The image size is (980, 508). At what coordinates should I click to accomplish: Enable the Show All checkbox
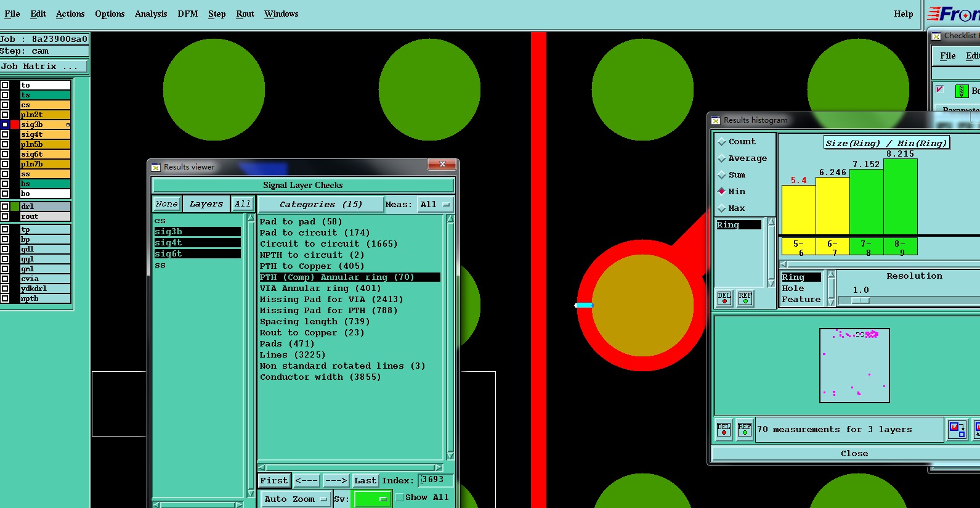pyautogui.click(x=400, y=497)
